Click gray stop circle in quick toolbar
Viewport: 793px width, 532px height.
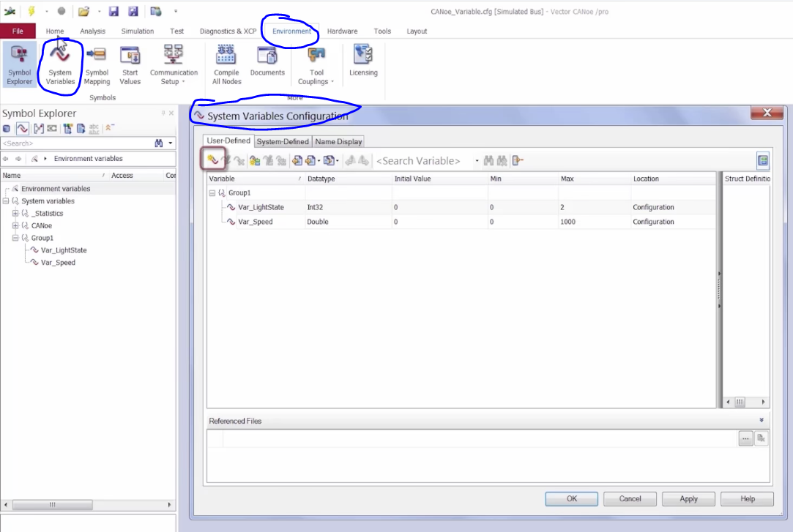tap(62, 11)
